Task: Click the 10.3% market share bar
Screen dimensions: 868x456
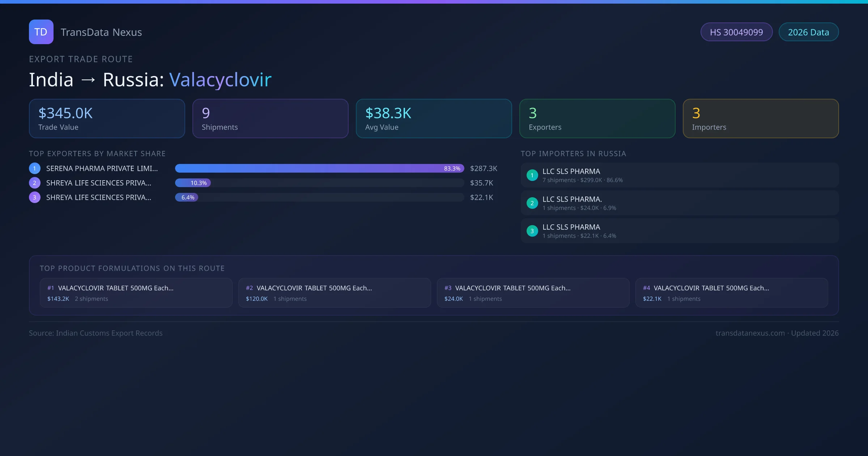Action: point(193,183)
